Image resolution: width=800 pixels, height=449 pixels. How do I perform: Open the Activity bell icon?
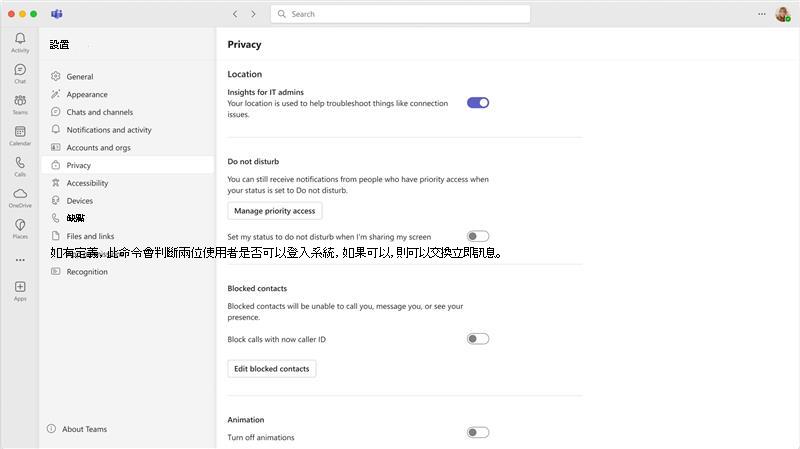[x=20, y=39]
